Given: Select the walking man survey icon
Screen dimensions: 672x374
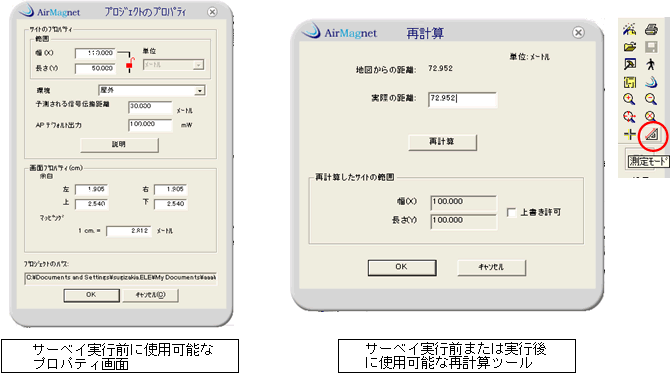Looking at the screenshot, I should [x=651, y=64].
